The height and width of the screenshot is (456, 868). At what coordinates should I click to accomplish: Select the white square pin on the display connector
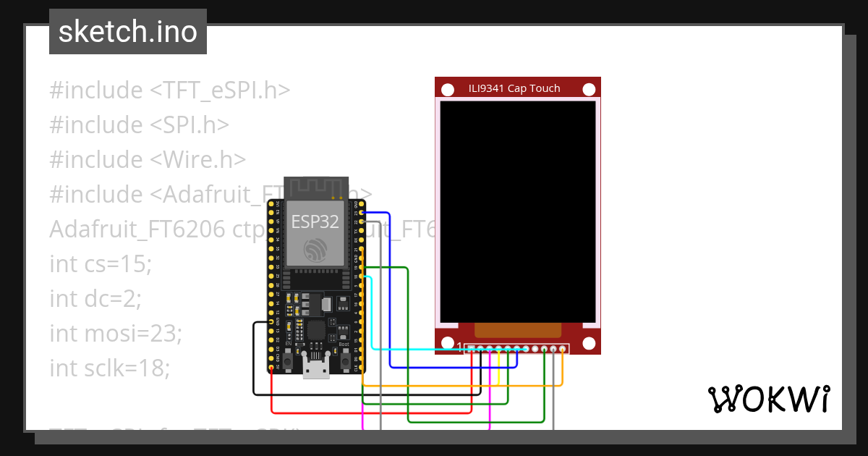472,349
